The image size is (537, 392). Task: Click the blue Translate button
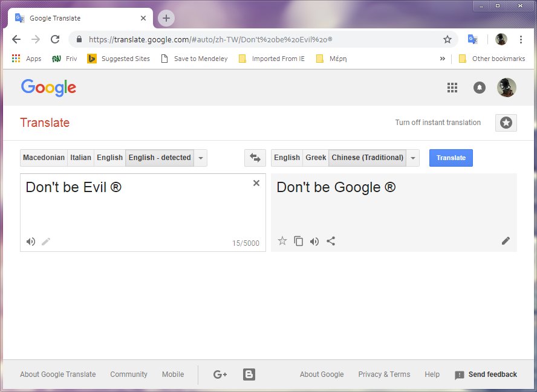pyautogui.click(x=451, y=158)
